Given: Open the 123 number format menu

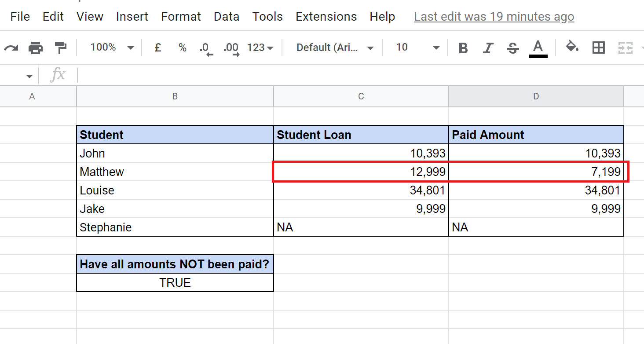Looking at the screenshot, I should click(260, 48).
